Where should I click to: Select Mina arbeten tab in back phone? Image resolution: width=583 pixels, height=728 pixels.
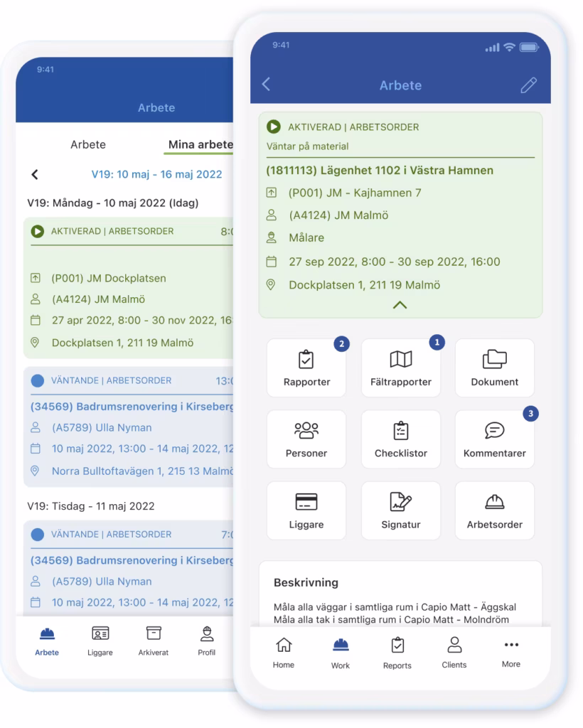click(x=200, y=144)
